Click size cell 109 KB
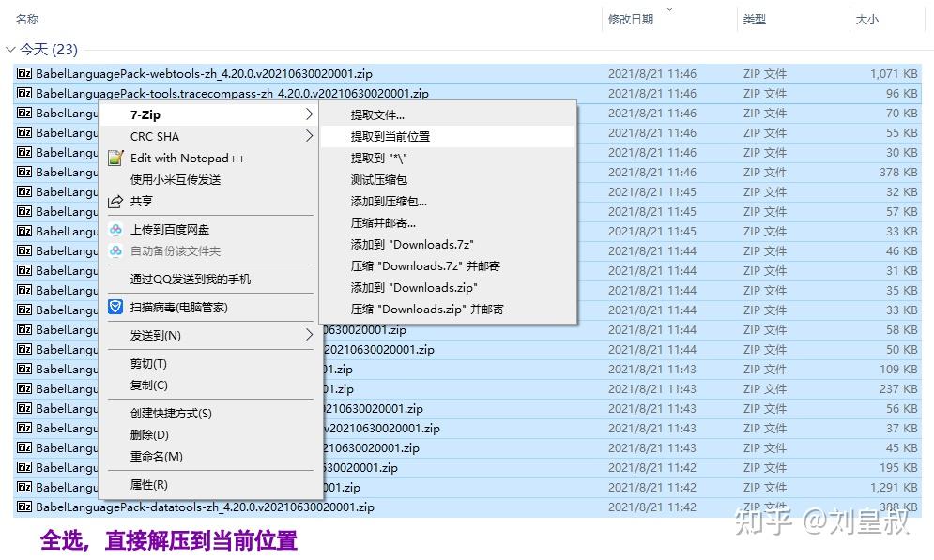Viewport: 934px width, 560px height. click(x=898, y=369)
